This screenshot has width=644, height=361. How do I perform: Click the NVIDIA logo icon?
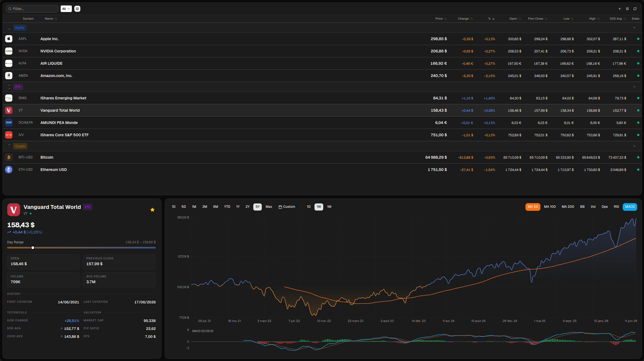(9, 51)
